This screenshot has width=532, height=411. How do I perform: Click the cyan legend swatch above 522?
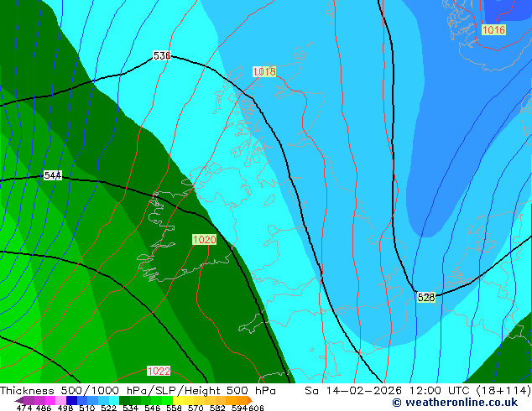coord(114,400)
